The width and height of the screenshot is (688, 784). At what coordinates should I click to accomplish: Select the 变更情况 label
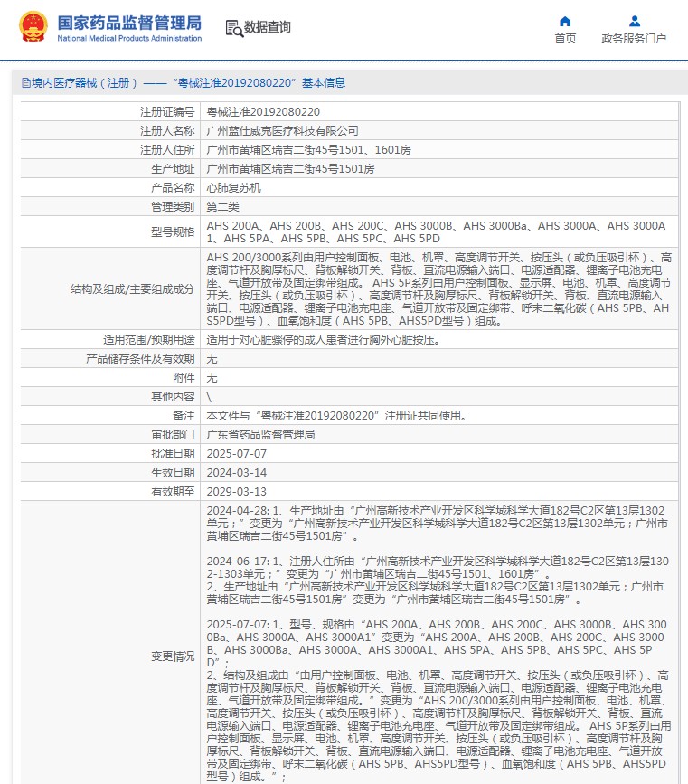click(x=173, y=656)
